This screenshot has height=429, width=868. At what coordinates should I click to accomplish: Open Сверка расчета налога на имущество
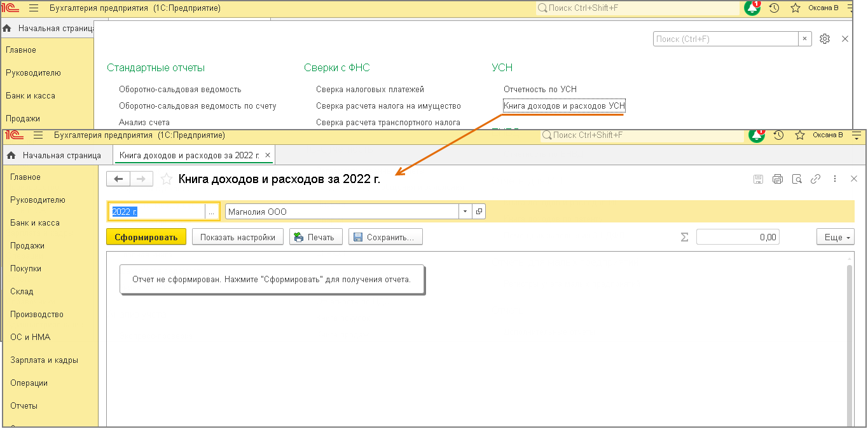(389, 106)
